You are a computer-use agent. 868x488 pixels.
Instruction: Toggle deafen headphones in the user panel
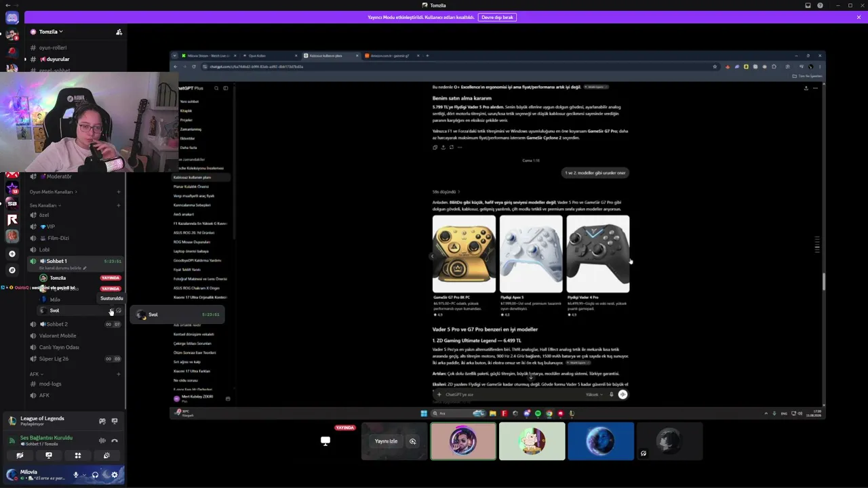click(x=95, y=474)
